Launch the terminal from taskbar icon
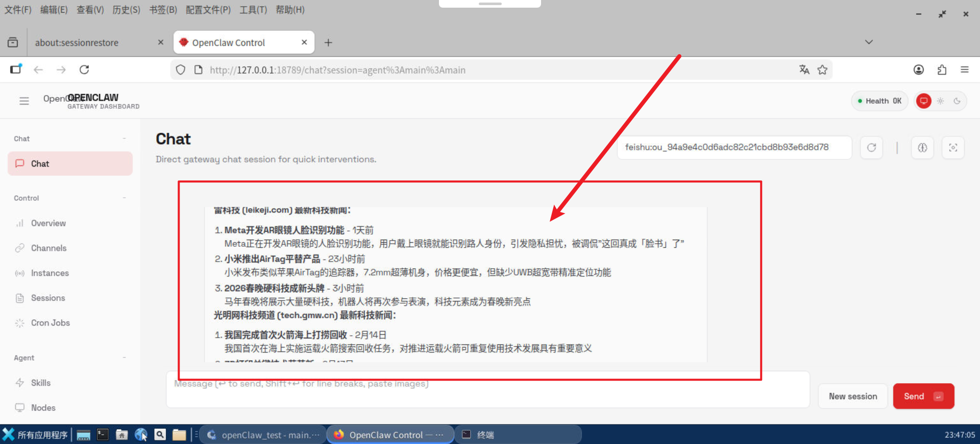Viewport: 980px width, 444px height. (103, 435)
